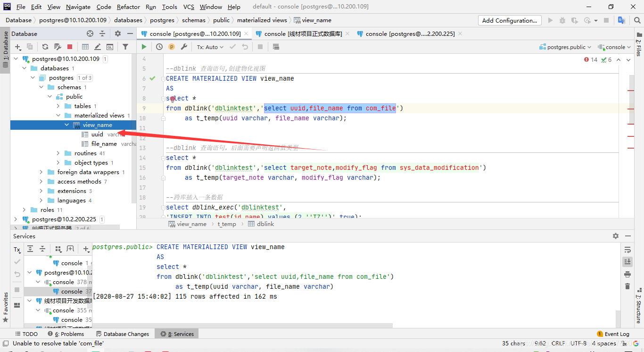Click the orange P parameters icon

(172, 47)
